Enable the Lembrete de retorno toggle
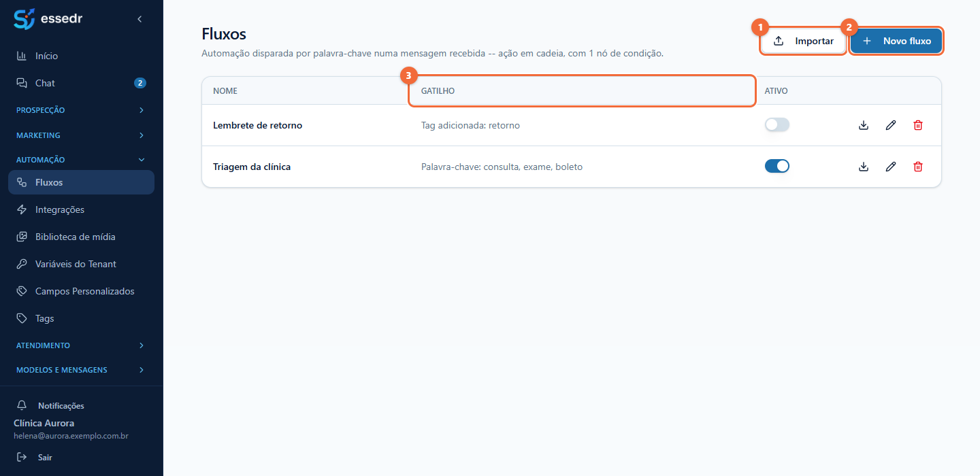980x476 pixels. coord(777,125)
